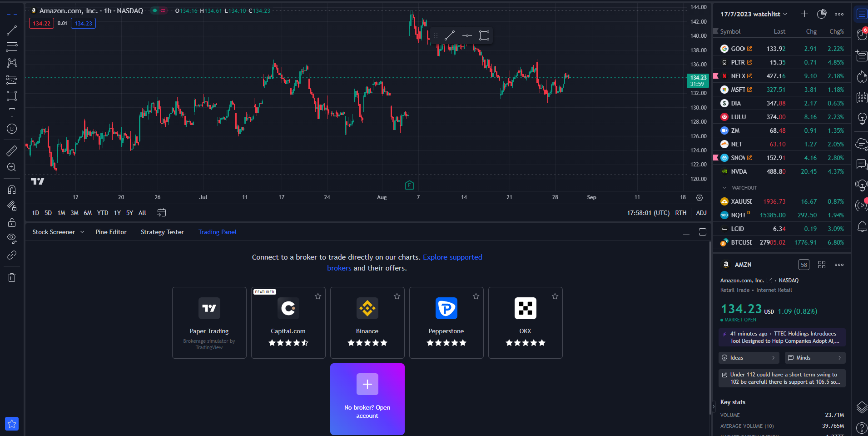The image size is (868, 436).
Task: Open help center question mark icon
Action: [x=861, y=427]
